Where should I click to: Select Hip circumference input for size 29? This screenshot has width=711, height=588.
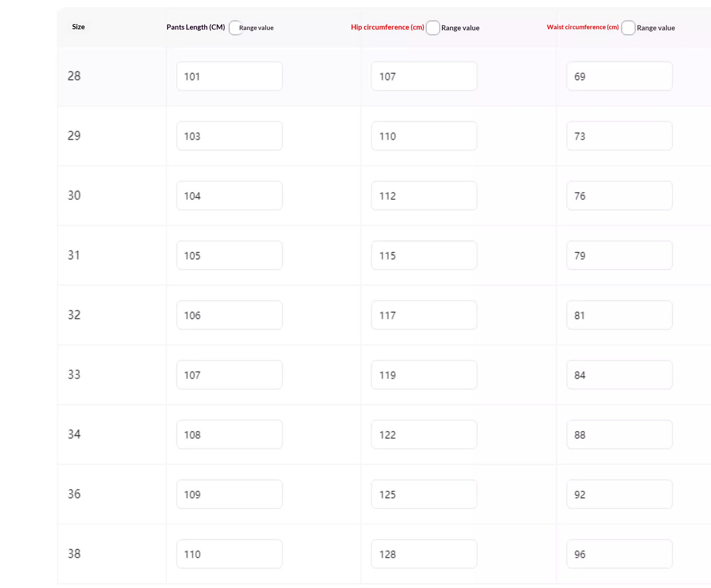click(x=424, y=136)
